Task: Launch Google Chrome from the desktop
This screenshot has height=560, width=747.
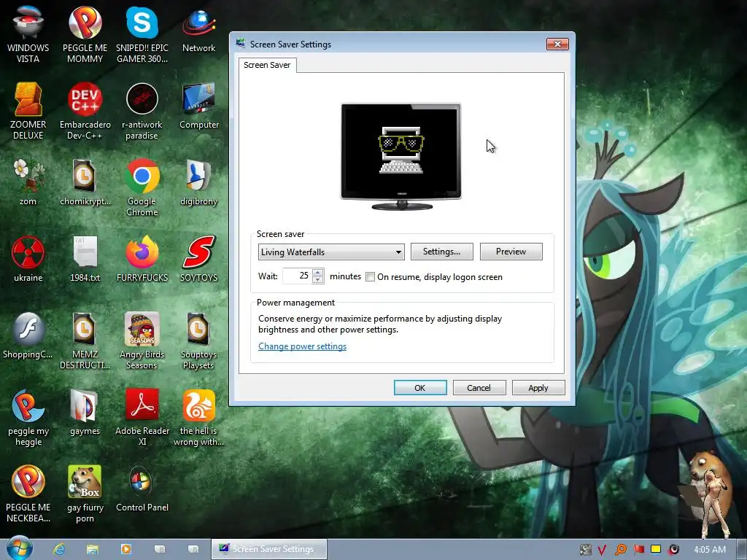Action: (x=142, y=187)
